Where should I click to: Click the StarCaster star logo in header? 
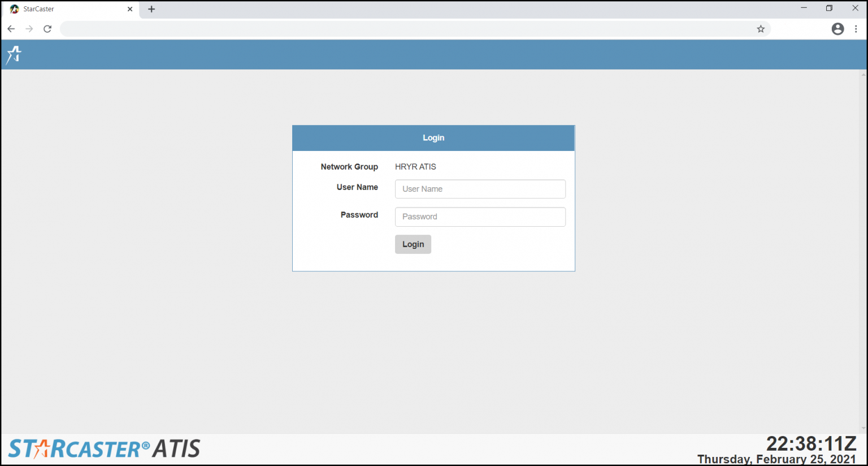14,54
